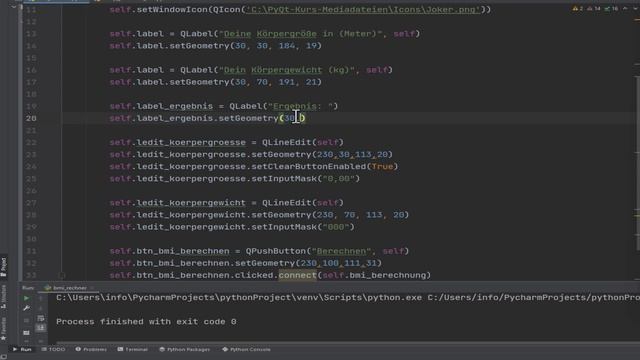Click the Joker.png icon path string
The width and height of the screenshot is (640, 360).
point(363,9)
